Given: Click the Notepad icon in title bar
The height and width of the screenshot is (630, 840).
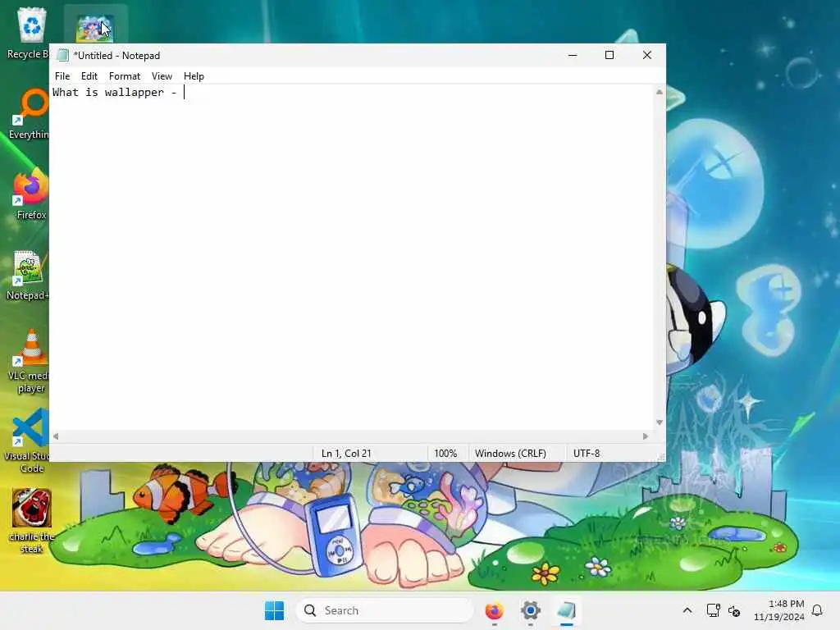Looking at the screenshot, I should (62, 55).
